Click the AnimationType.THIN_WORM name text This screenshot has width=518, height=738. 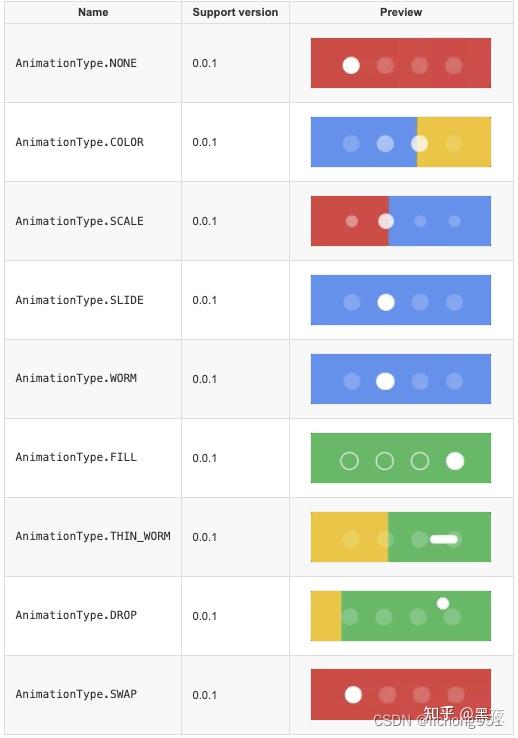[93, 537]
